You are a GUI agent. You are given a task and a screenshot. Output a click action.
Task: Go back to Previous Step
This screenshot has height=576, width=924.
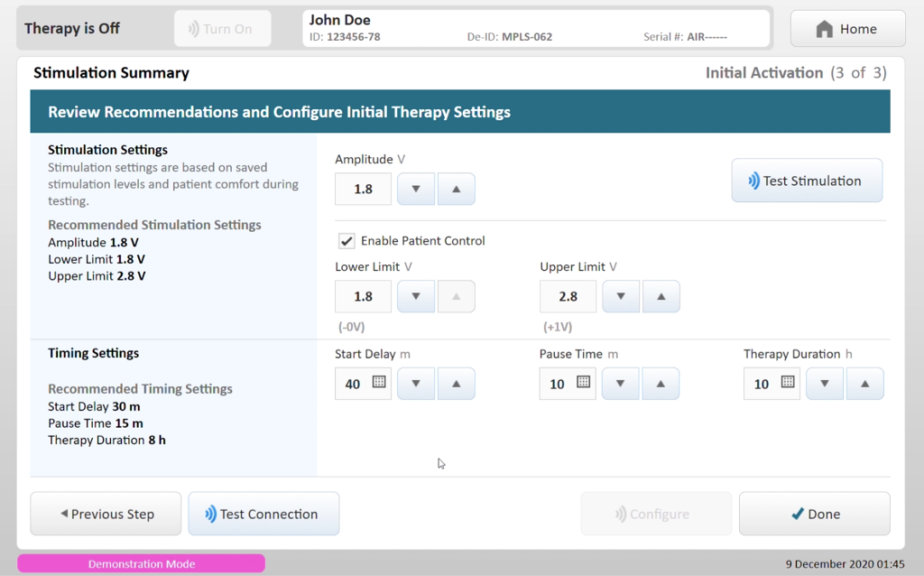tap(106, 514)
